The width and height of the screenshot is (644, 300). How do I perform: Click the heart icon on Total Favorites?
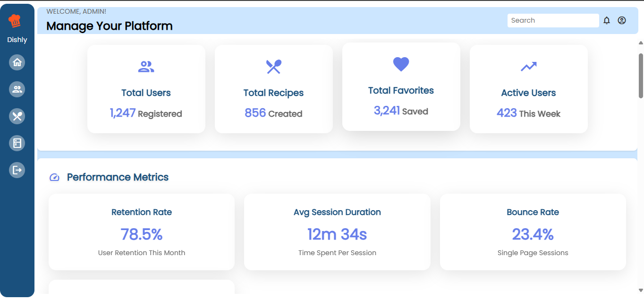click(401, 64)
